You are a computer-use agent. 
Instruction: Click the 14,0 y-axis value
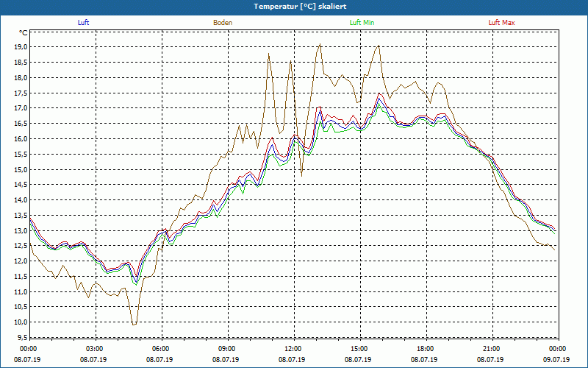(x=21, y=200)
